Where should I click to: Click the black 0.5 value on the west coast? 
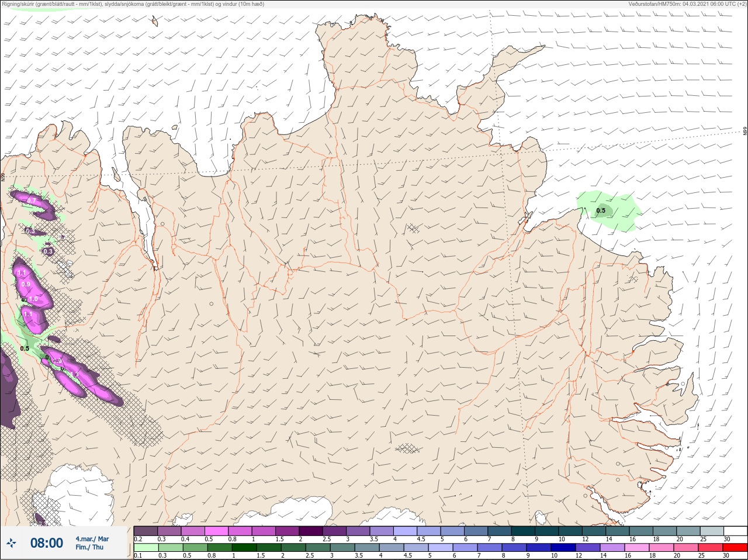coord(25,349)
